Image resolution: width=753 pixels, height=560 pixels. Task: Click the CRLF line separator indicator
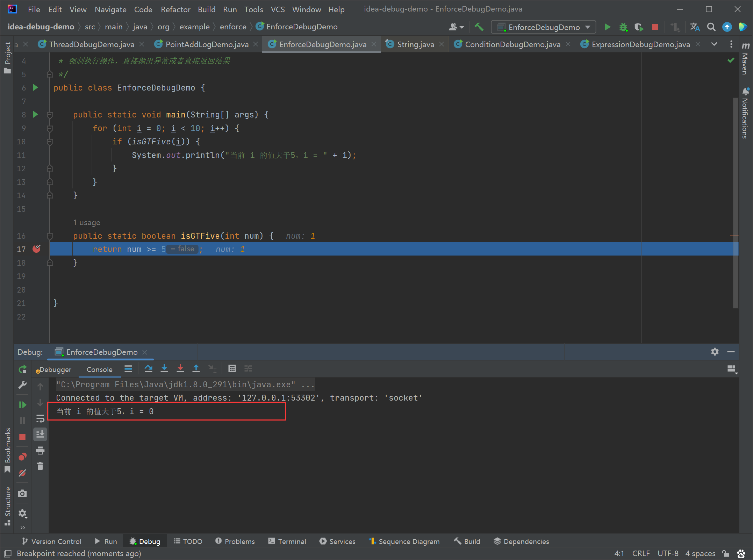[640, 553]
